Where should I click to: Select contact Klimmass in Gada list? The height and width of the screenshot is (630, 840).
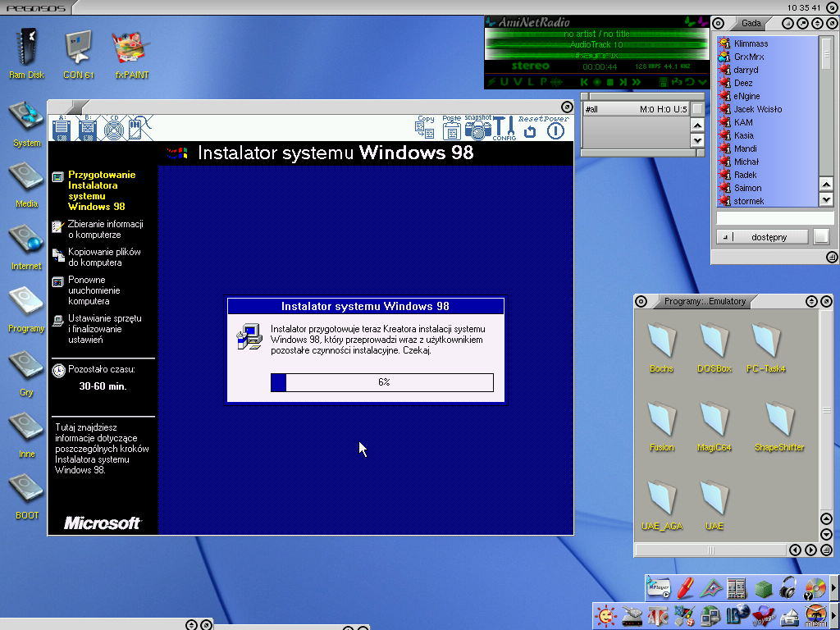tap(768, 43)
